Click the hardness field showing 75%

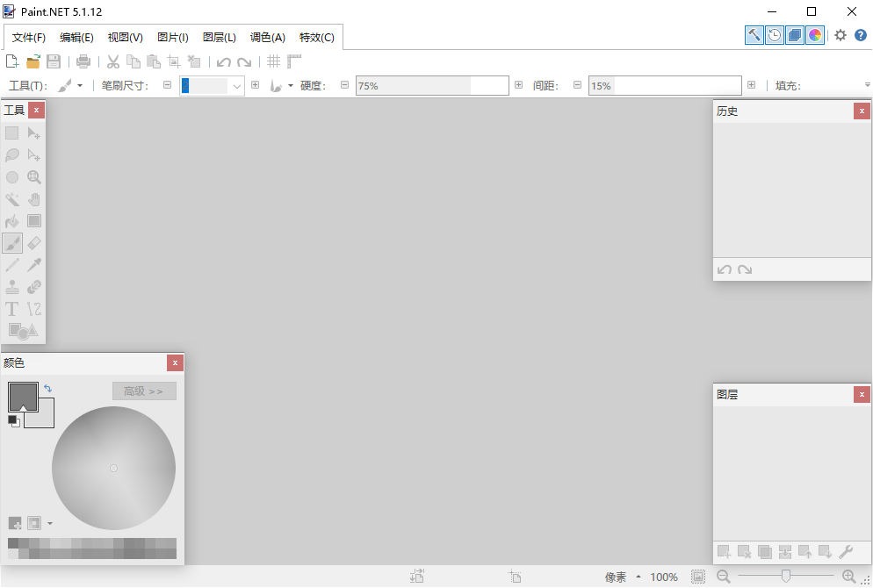click(x=431, y=85)
